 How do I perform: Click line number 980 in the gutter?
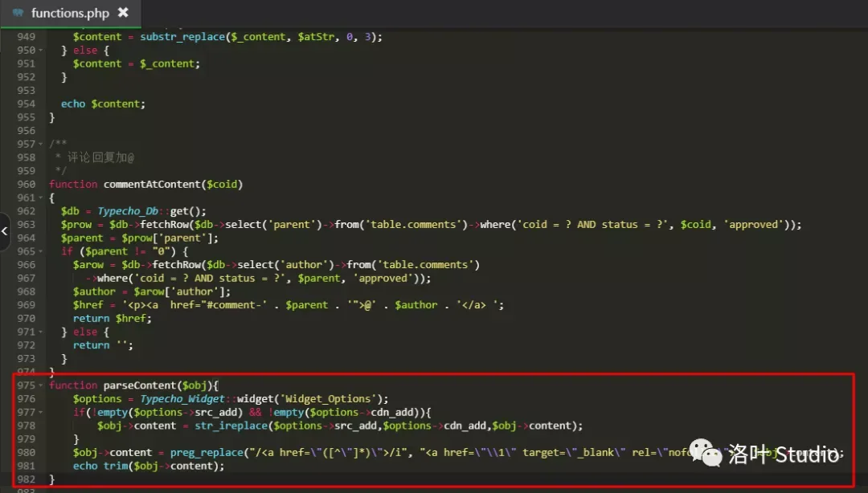26,453
